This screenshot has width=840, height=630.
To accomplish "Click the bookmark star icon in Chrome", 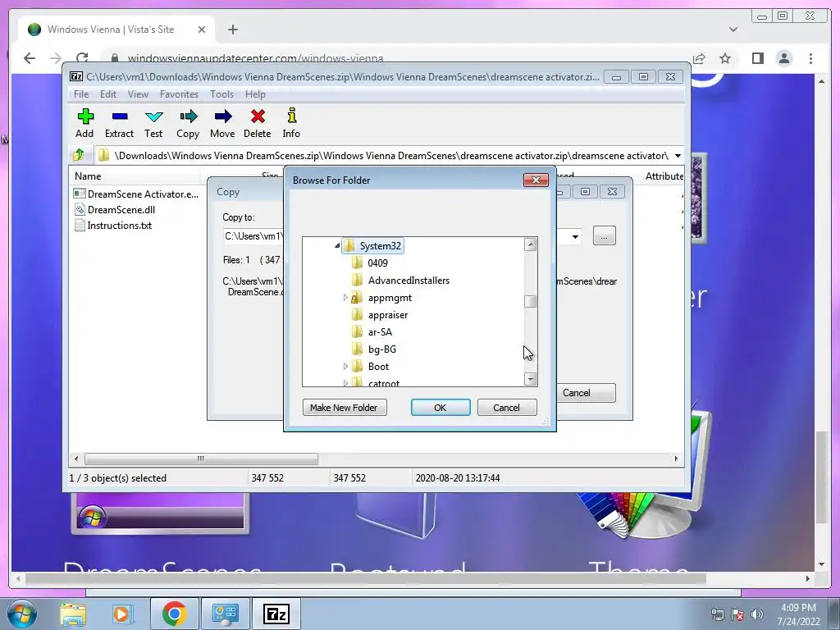I will point(725,58).
